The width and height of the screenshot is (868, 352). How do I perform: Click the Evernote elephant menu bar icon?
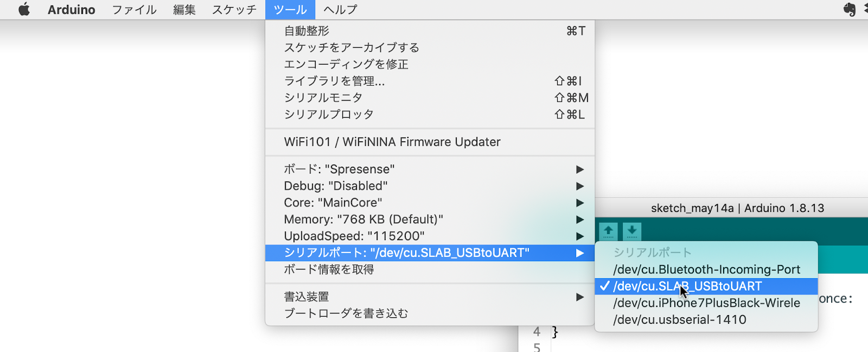pos(850,9)
